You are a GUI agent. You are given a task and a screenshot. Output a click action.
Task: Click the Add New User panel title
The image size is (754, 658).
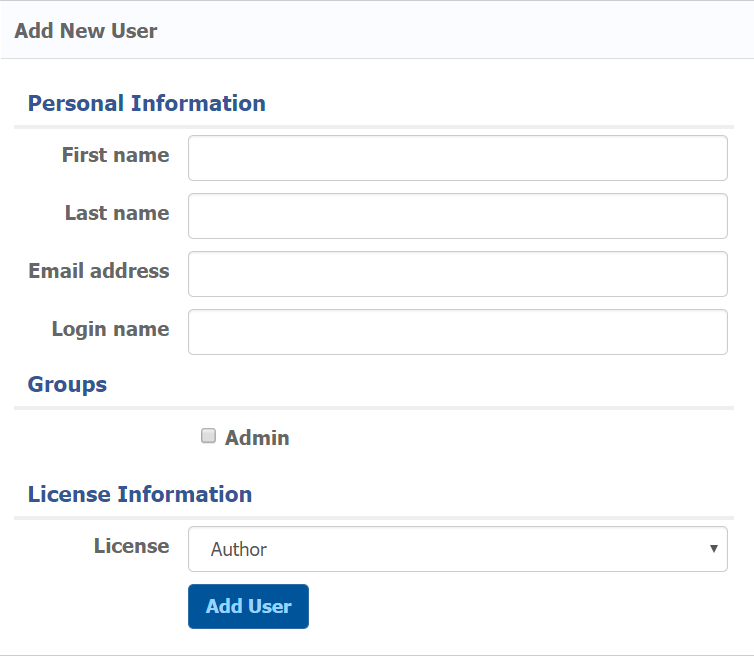pos(86,31)
